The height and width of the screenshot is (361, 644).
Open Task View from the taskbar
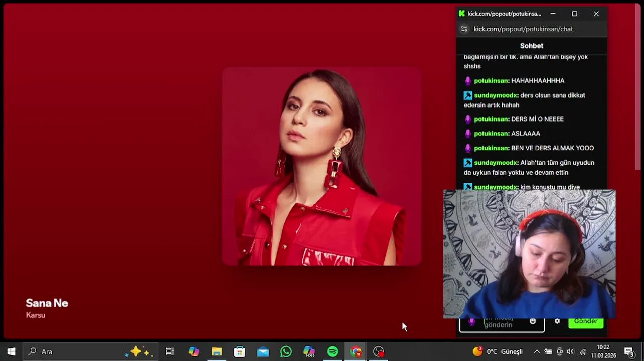[x=170, y=351]
